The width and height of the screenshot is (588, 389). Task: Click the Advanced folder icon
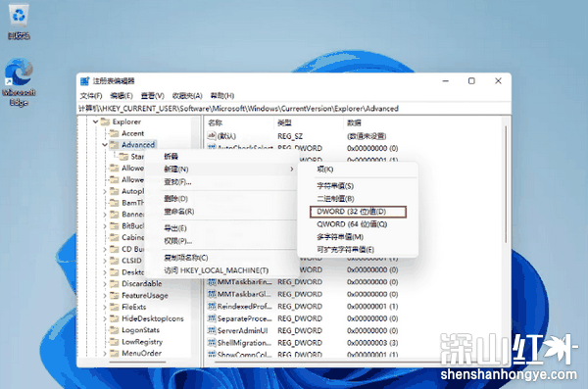(x=115, y=145)
